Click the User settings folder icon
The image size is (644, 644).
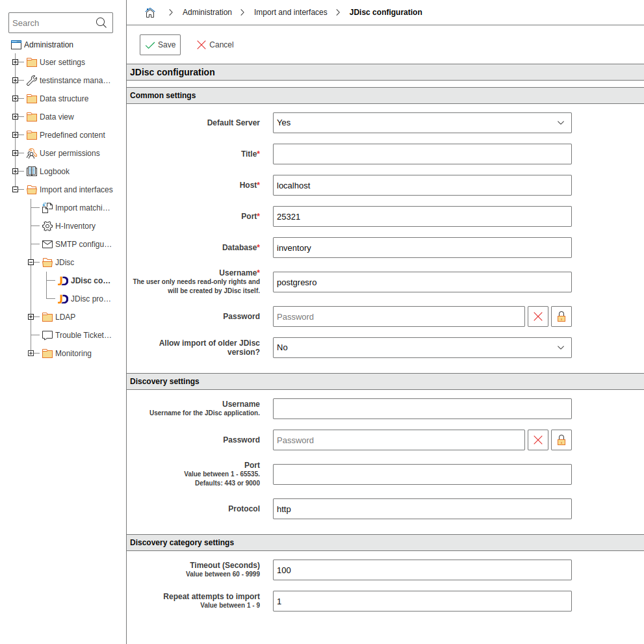click(x=32, y=62)
